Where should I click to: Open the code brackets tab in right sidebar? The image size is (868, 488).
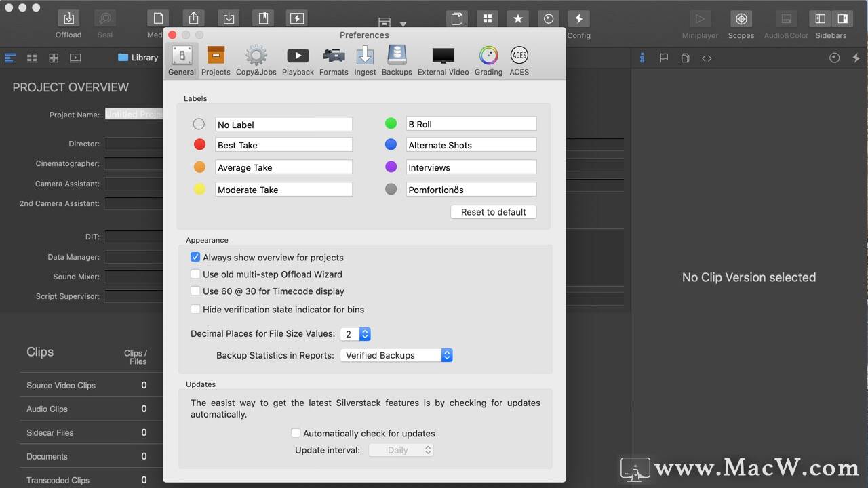[707, 58]
